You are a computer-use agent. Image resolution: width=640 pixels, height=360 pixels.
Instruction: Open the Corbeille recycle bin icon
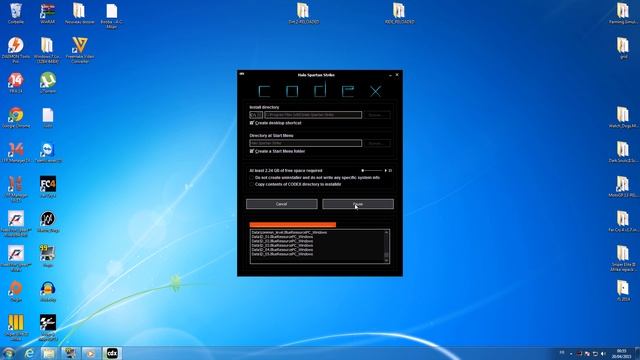point(16,13)
